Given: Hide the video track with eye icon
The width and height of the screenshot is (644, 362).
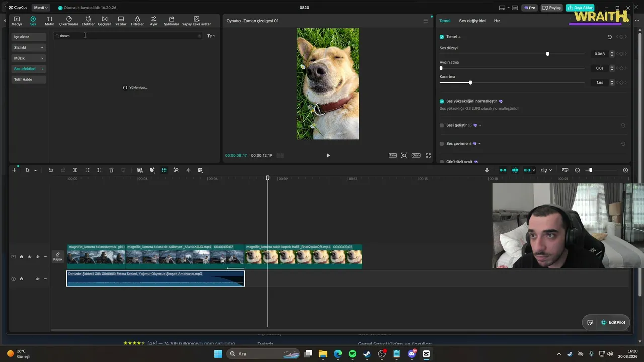Looking at the screenshot, I should click(x=29, y=257).
